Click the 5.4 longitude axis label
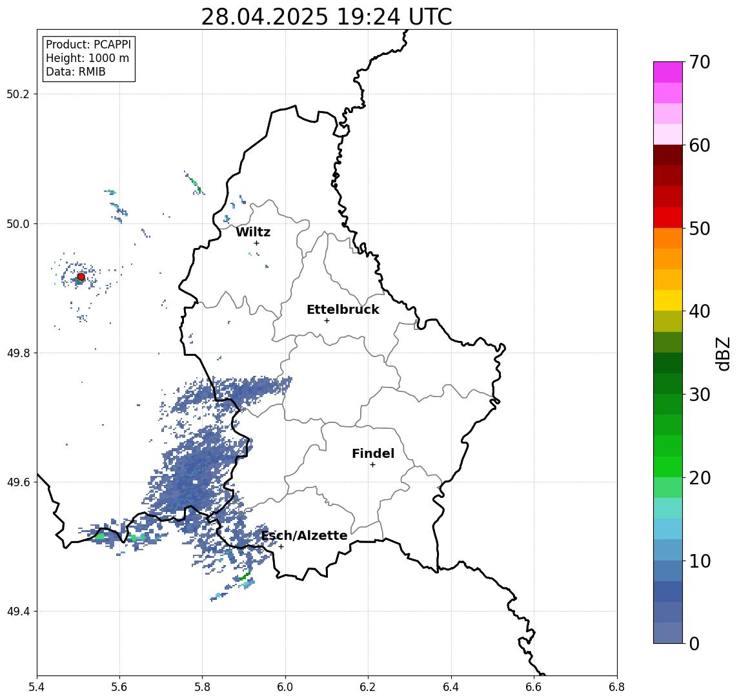The width and height of the screenshot is (739, 700). 37,687
